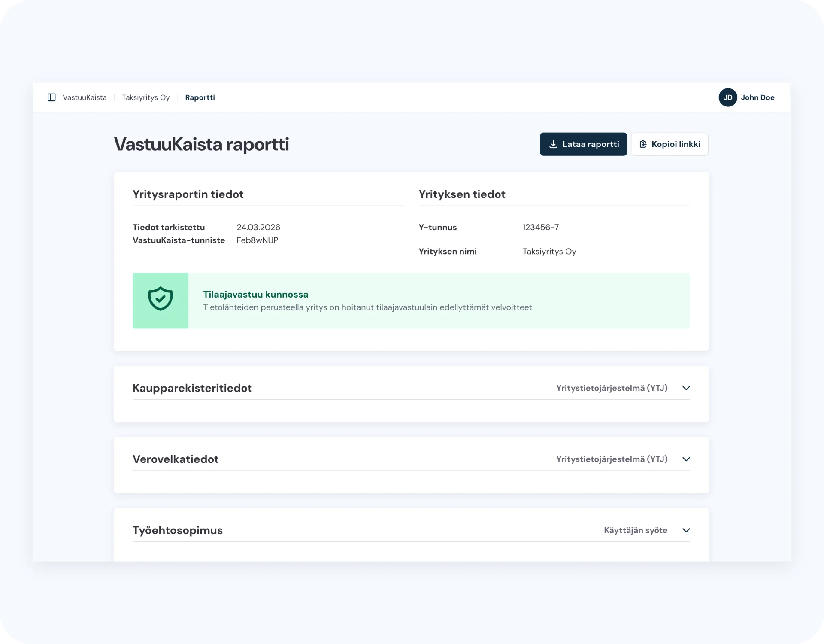This screenshot has width=824, height=644.
Task: Expand the Verovelkatiedot section
Action: pos(175,459)
